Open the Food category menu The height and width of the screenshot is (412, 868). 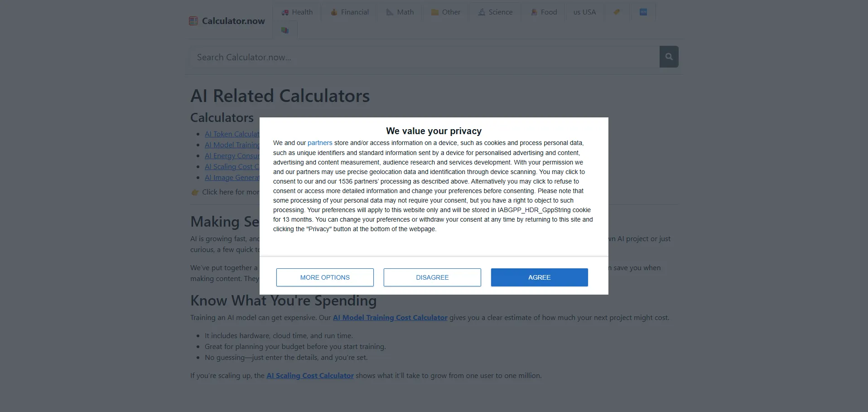pyautogui.click(x=544, y=12)
